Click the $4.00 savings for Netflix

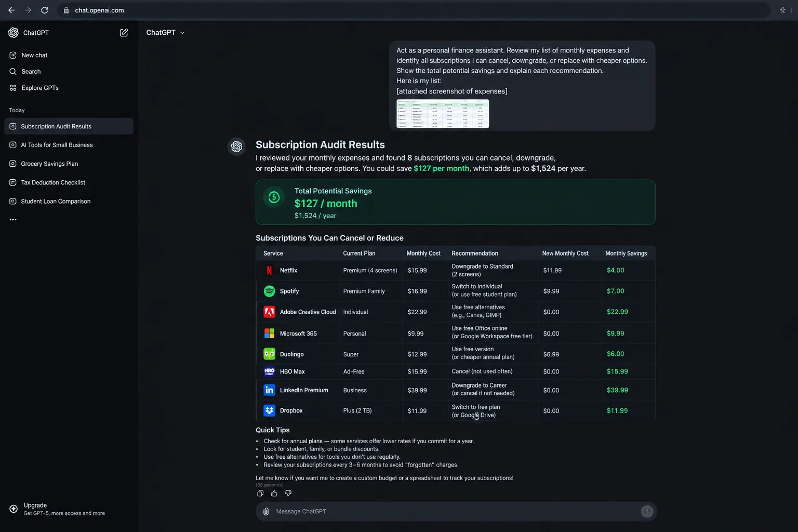click(616, 271)
